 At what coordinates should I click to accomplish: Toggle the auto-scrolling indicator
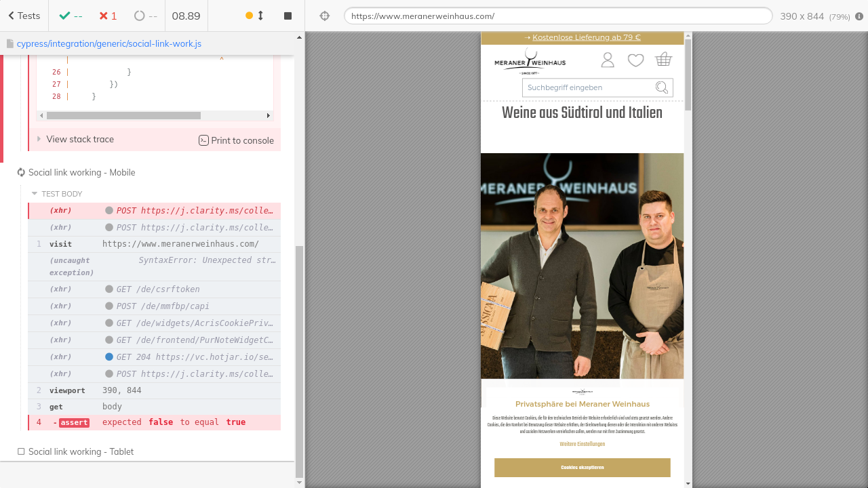pyautogui.click(x=254, y=16)
